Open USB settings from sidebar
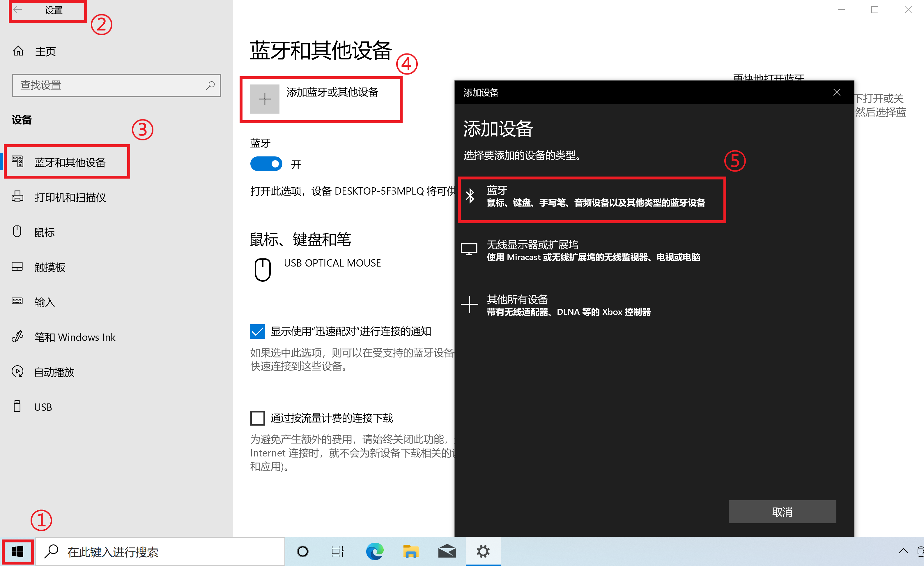Image resolution: width=924 pixels, height=566 pixels. tap(43, 406)
